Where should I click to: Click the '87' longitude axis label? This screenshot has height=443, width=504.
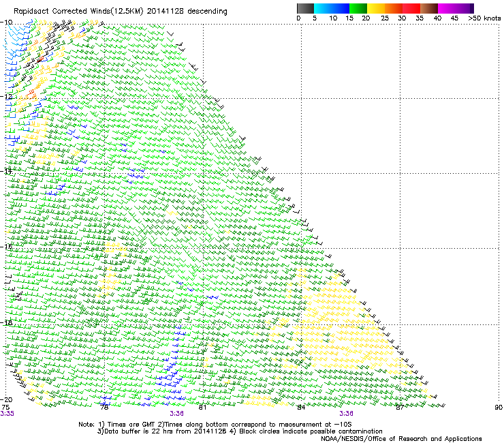400,408
